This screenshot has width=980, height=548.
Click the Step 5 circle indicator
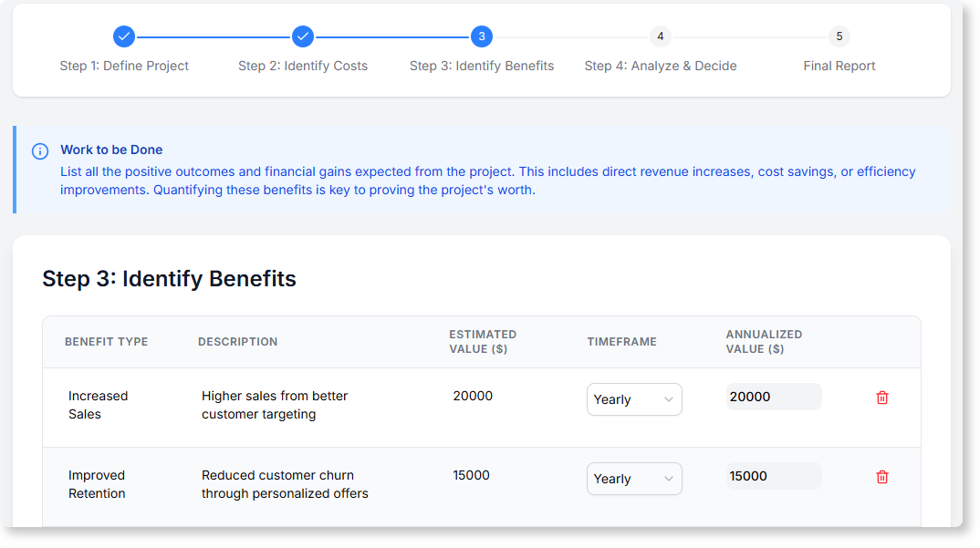coord(839,36)
